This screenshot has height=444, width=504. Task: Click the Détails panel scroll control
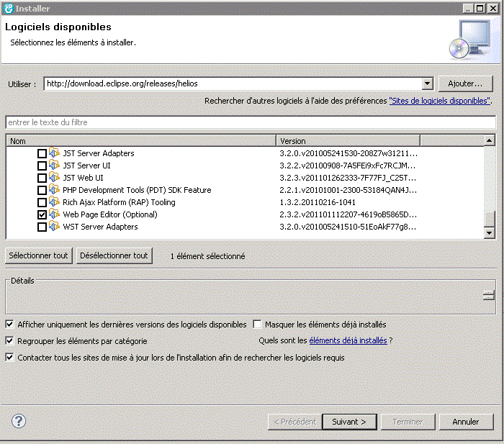click(489, 296)
